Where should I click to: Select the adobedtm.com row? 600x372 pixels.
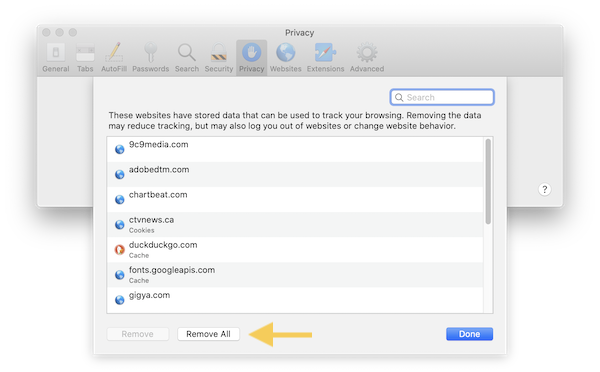[x=295, y=175]
